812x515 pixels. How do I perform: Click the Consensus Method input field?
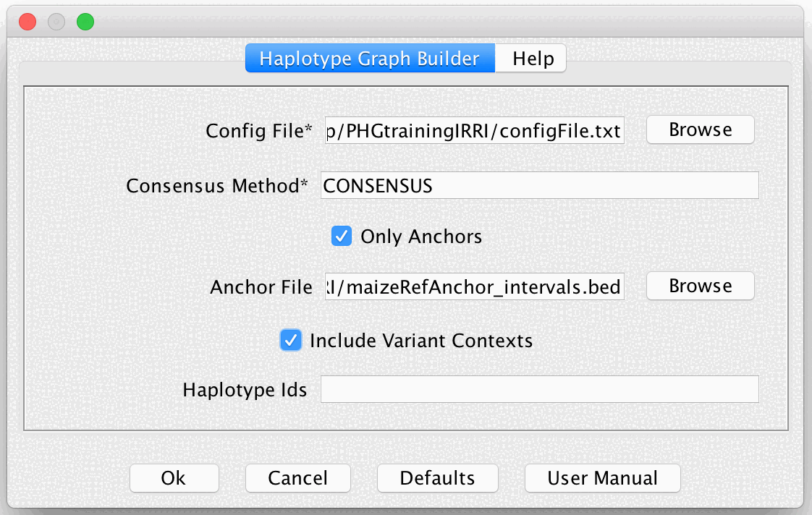(539, 185)
